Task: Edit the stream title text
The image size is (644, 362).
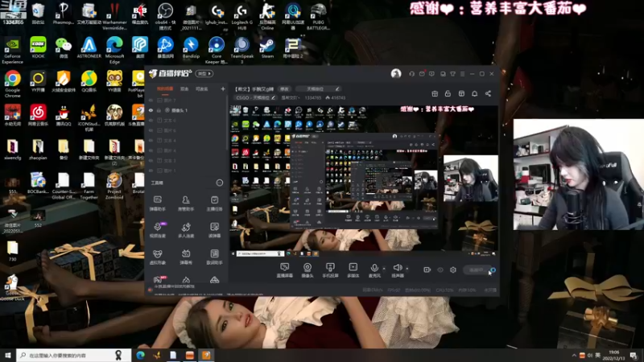Action: pos(254,89)
